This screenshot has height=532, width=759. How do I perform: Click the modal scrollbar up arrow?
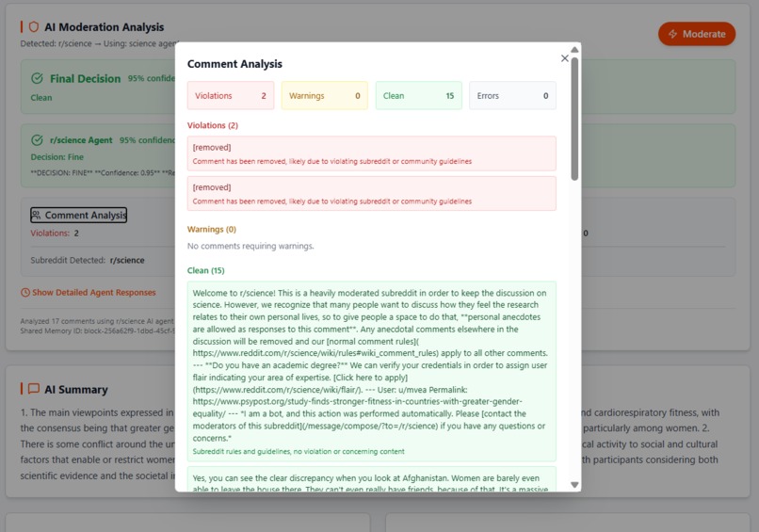coord(574,50)
